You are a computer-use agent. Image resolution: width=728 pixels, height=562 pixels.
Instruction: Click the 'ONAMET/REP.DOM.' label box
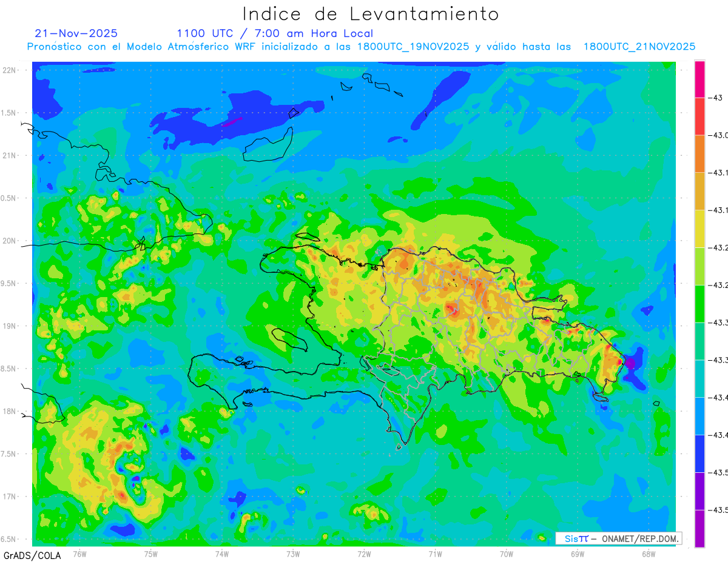click(x=619, y=538)
